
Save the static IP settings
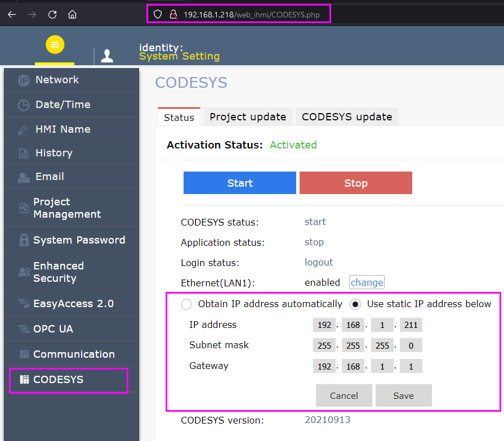(403, 395)
